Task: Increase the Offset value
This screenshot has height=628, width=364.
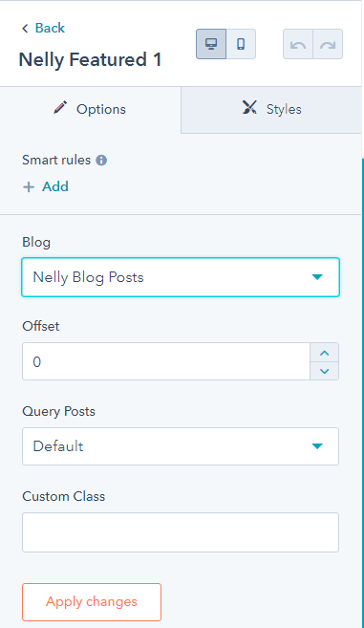Action: point(325,353)
